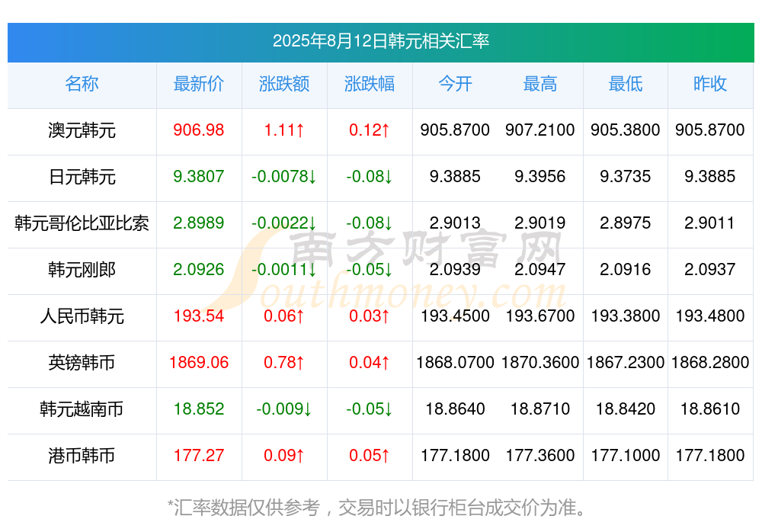The height and width of the screenshot is (532, 762).
Task: Click latest price 906.98
Action: point(199,130)
